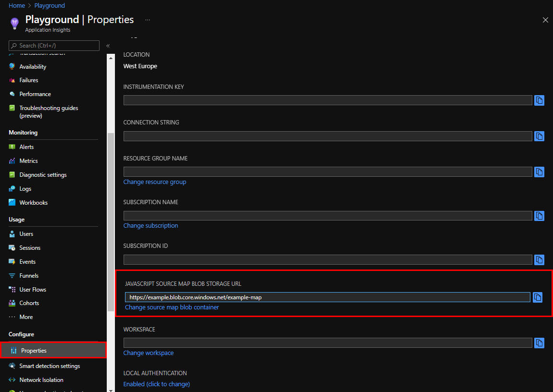Click the Funnels icon under Usage

click(x=12, y=276)
